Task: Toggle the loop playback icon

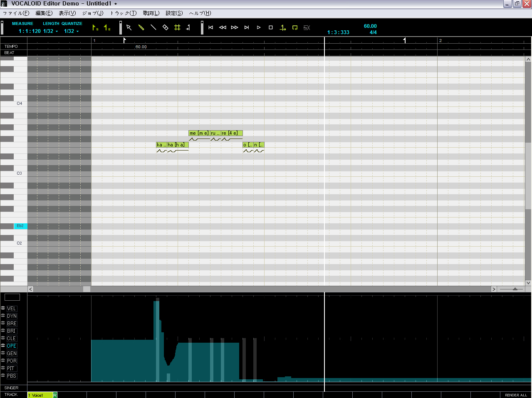Action: click(x=295, y=27)
